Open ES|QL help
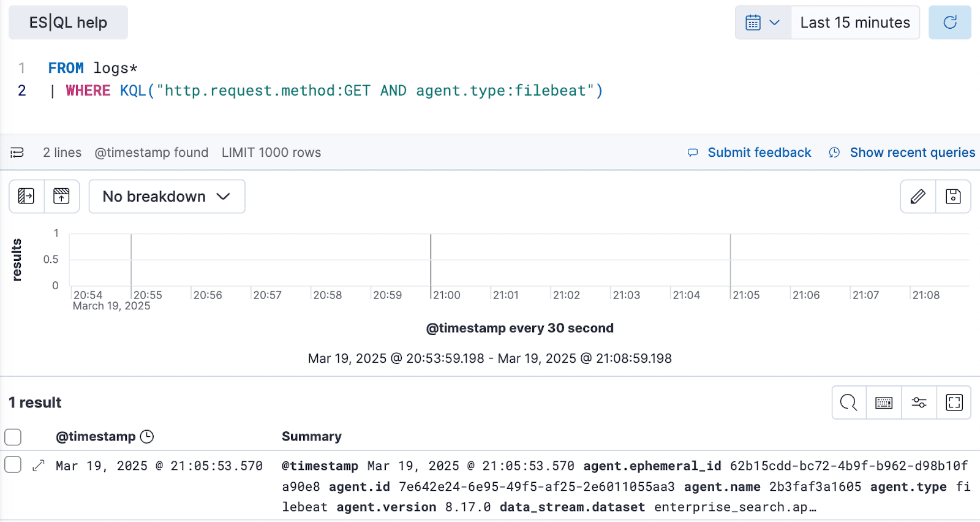Image resolution: width=980 pixels, height=522 pixels. pos(67,21)
